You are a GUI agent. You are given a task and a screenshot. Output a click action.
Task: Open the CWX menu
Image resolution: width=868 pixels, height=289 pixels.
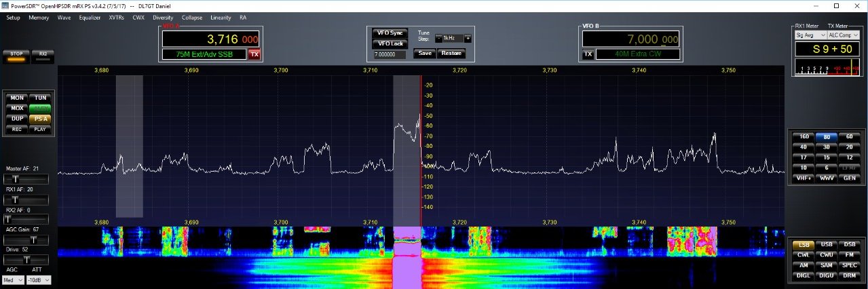point(139,18)
